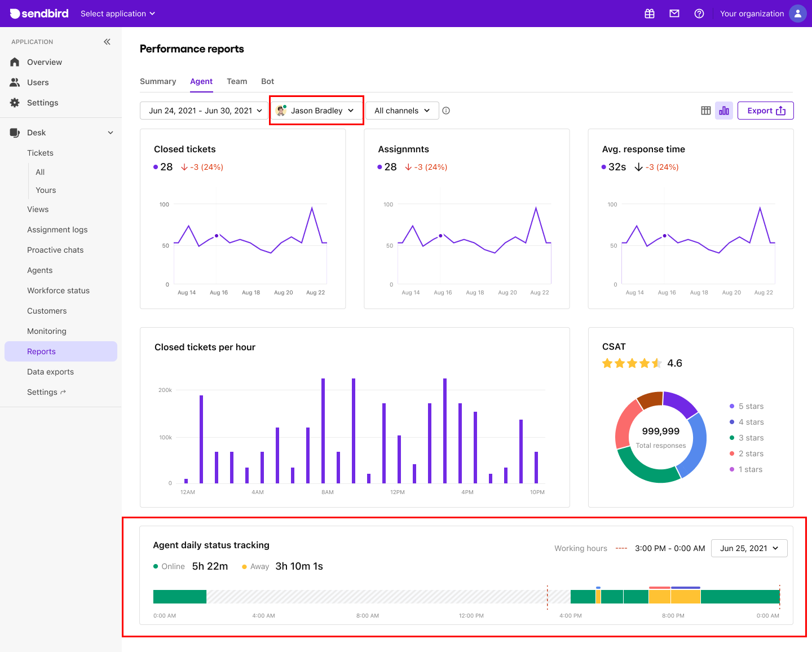Switch report display to chart view
This screenshot has width=812, height=652.
[724, 111]
